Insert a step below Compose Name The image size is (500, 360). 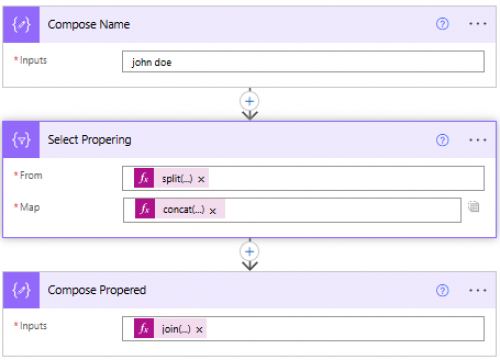[x=250, y=101]
